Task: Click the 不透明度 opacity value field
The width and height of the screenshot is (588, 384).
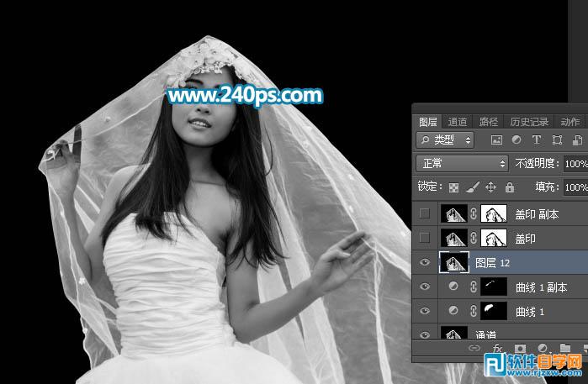Action: point(575,164)
